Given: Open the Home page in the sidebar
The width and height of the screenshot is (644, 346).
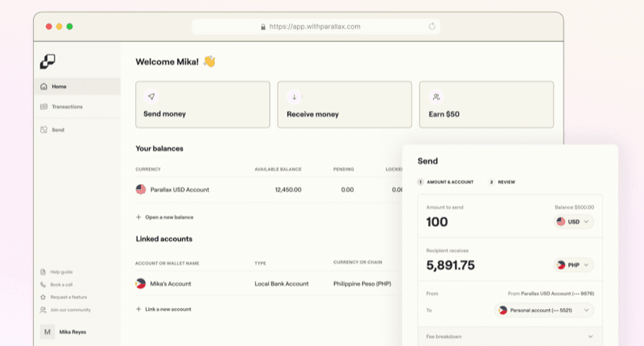Looking at the screenshot, I should [59, 86].
